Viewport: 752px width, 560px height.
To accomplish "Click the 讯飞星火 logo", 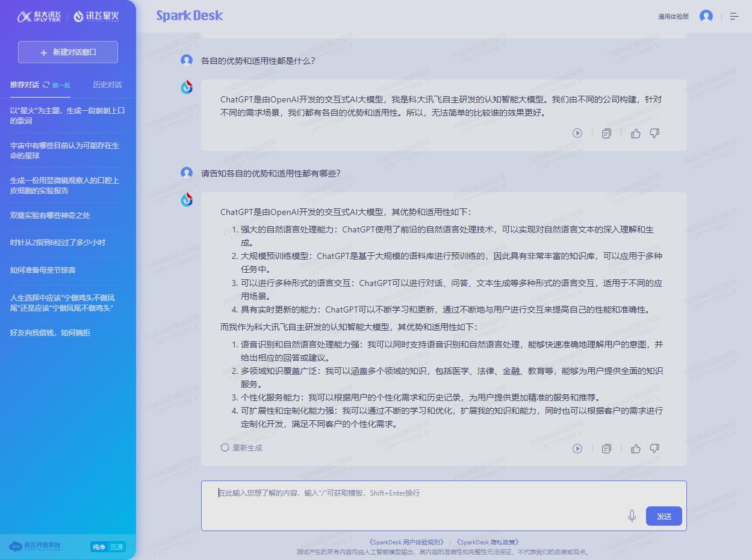I will tap(96, 17).
